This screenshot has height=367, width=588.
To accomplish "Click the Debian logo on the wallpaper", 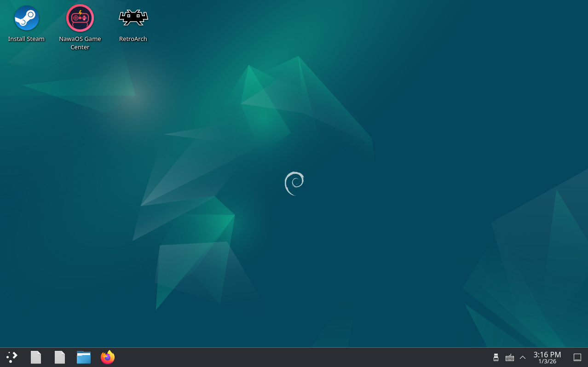I will [x=294, y=183].
